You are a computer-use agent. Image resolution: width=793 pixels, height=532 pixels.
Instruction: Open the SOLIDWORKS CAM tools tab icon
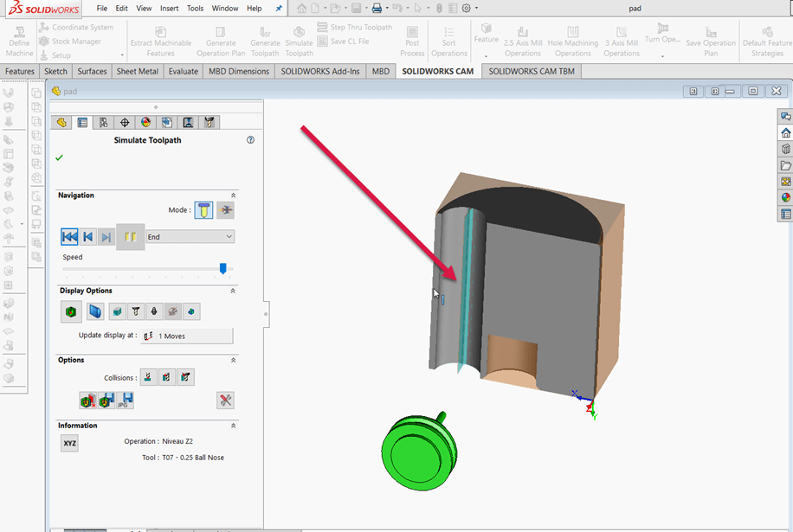pyautogui.click(x=209, y=122)
